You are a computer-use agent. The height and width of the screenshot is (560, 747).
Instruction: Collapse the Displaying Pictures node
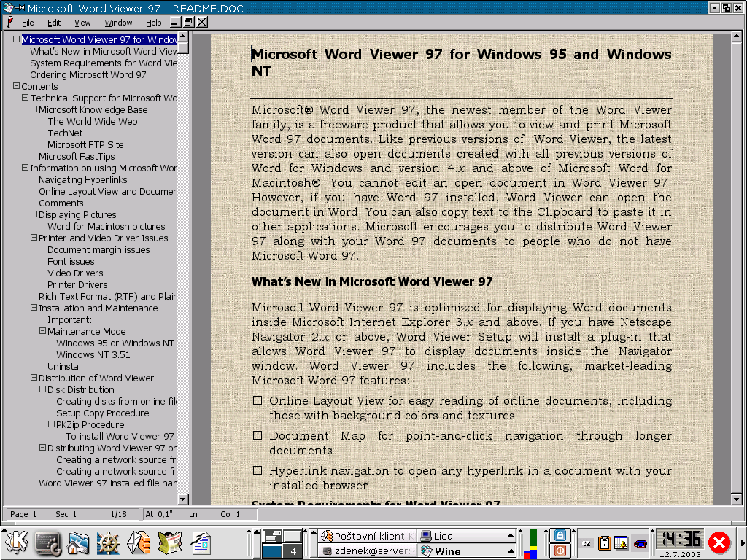[34, 214]
